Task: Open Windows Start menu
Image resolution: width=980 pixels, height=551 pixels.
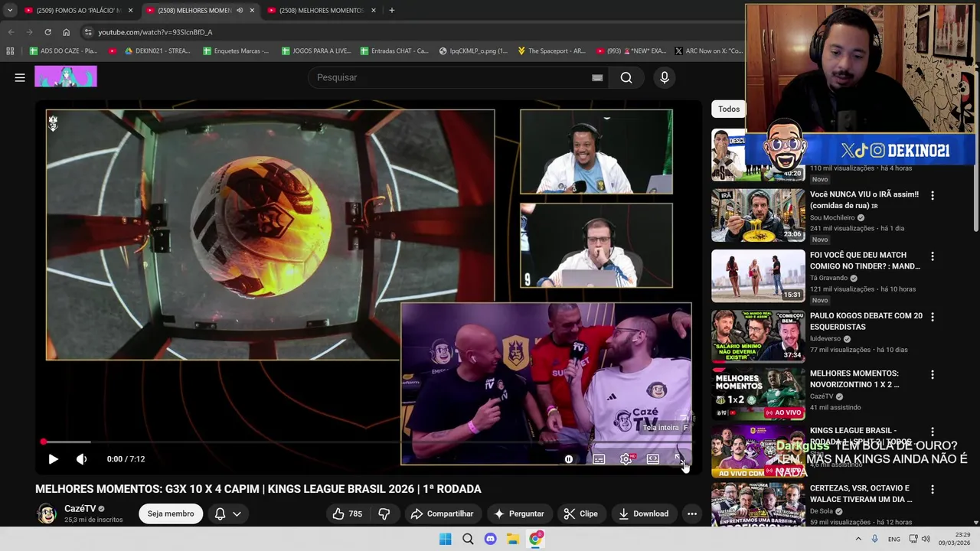Action: coord(445,539)
